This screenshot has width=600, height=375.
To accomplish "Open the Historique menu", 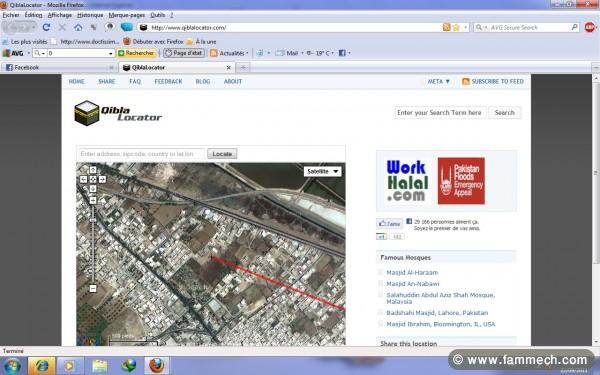I will pos(90,15).
